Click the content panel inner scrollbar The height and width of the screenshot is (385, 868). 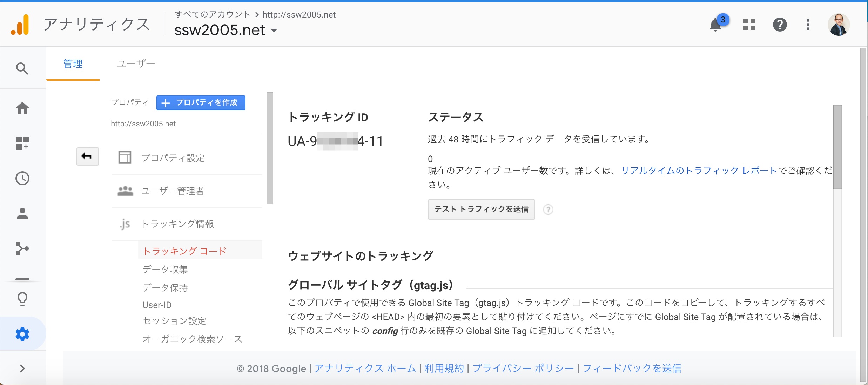[x=837, y=147]
